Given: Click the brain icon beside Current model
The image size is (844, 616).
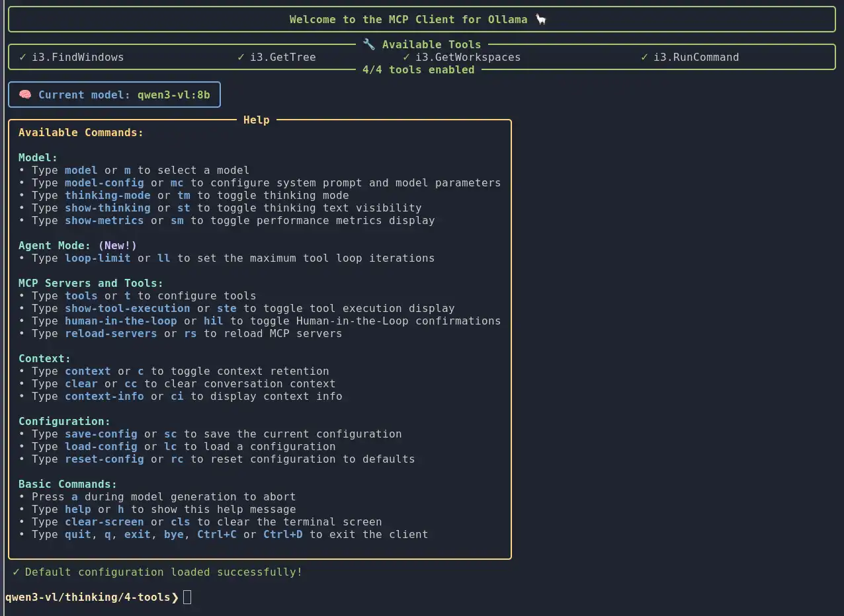Looking at the screenshot, I should click(x=25, y=95).
